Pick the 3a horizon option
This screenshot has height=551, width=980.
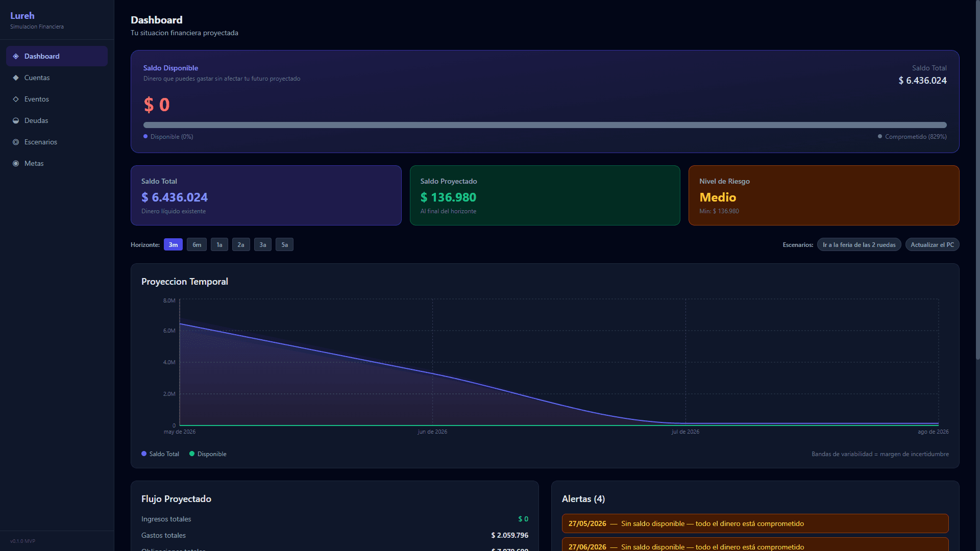(x=263, y=245)
